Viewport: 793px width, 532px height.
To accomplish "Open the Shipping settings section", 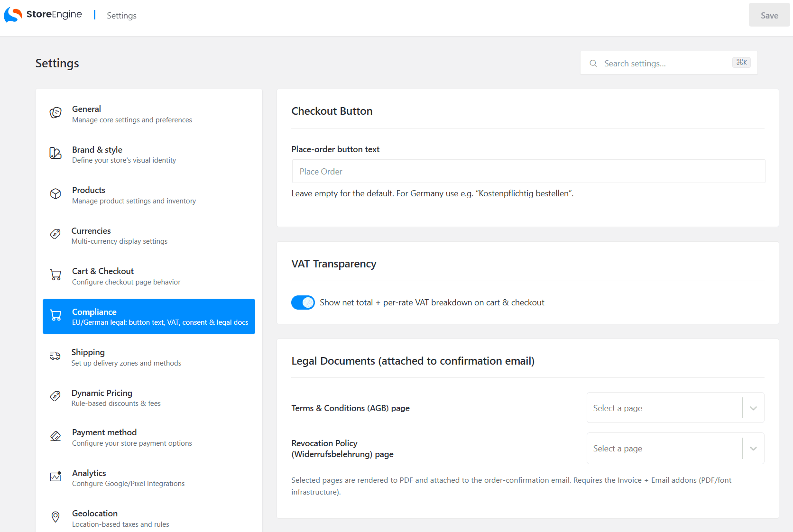I will (149, 357).
